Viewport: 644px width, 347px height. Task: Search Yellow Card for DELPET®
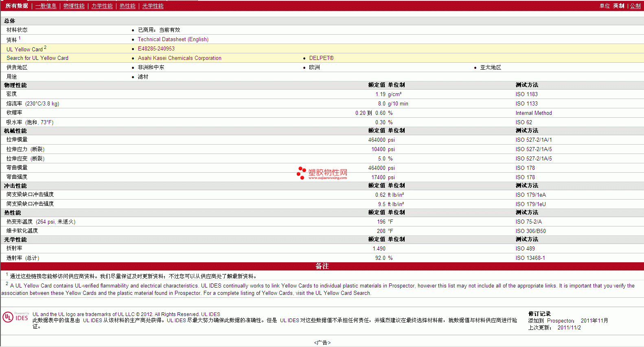322,58
